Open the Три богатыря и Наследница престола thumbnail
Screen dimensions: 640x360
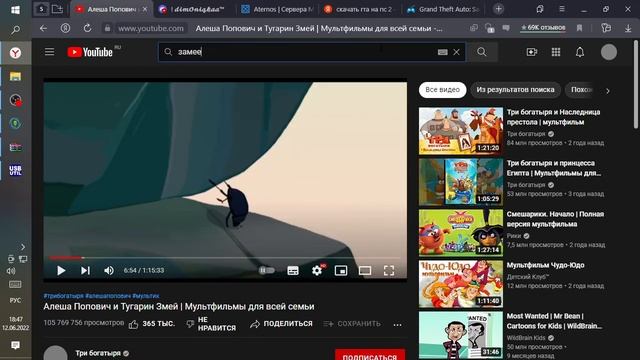coord(461,131)
